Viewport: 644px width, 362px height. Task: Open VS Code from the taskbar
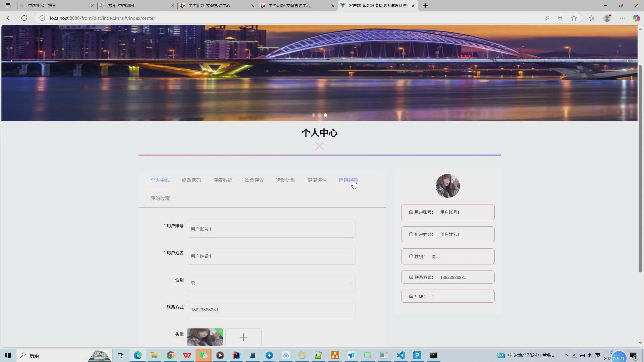pyautogui.click(x=400, y=355)
